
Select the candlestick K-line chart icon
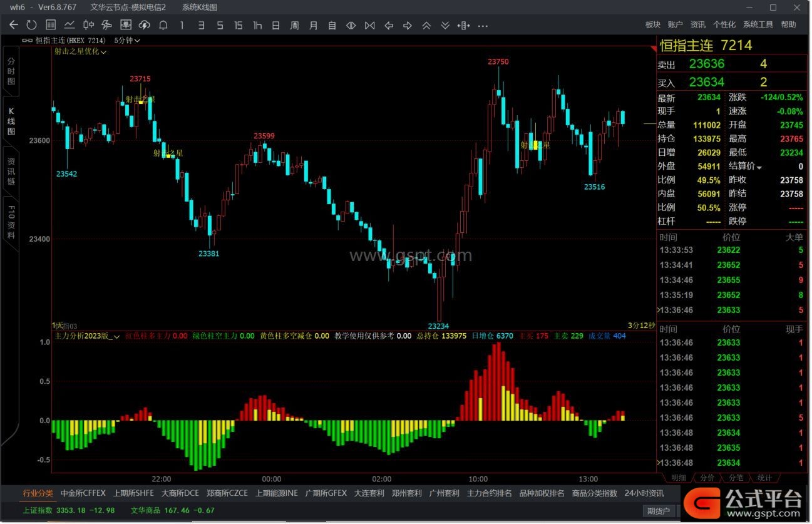[x=88, y=25]
